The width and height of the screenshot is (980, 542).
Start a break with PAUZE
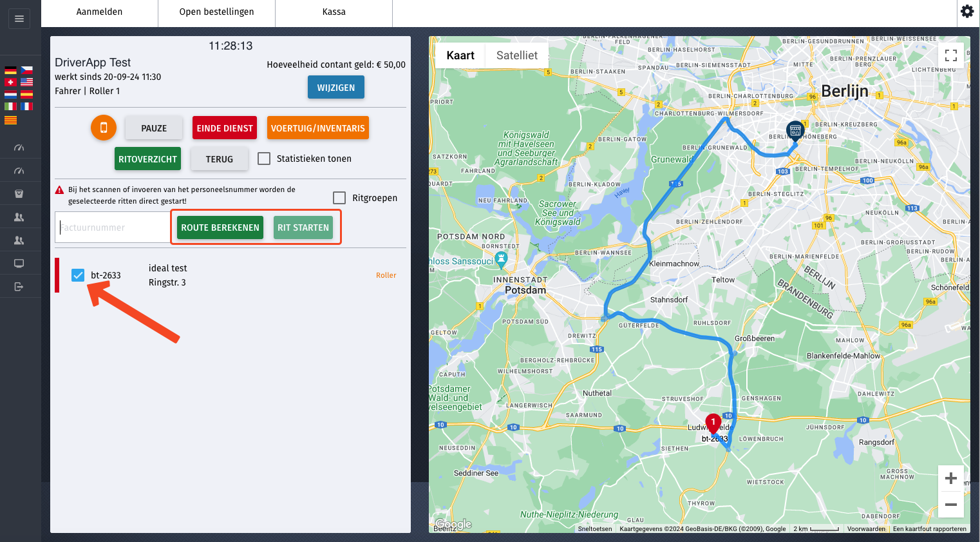coord(154,128)
